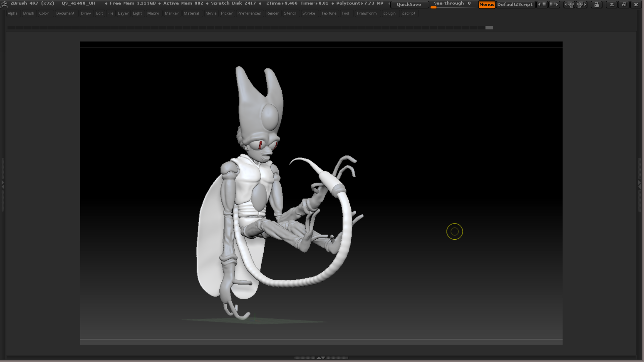
Task: Load previous user interface colors icon
Action: [542, 4]
